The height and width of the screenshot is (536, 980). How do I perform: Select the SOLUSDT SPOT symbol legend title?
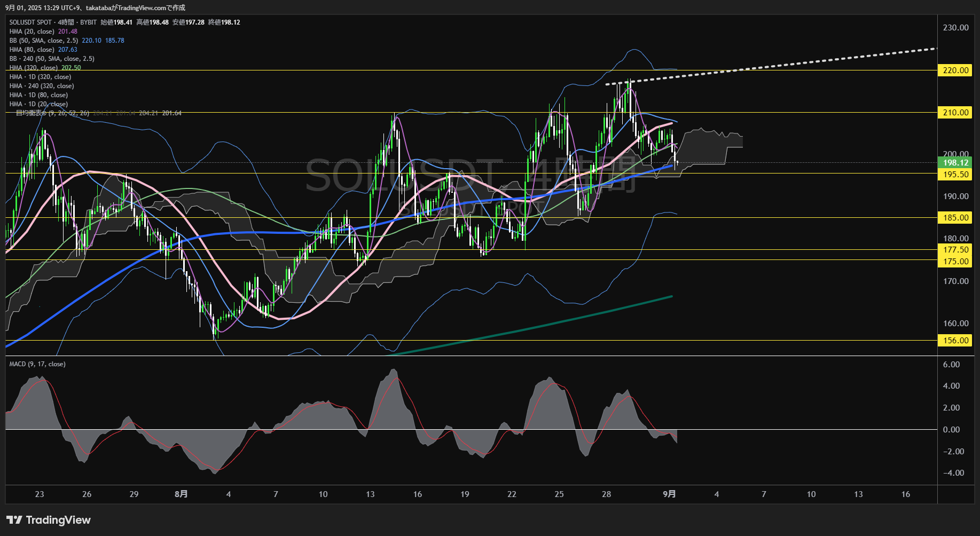tap(53, 22)
